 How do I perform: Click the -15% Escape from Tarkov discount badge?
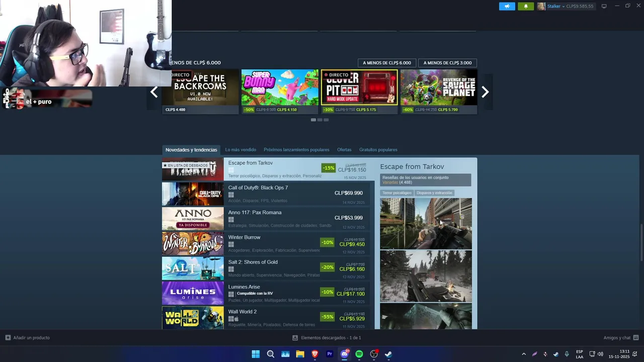pyautogui.click(x=329, y=168)
